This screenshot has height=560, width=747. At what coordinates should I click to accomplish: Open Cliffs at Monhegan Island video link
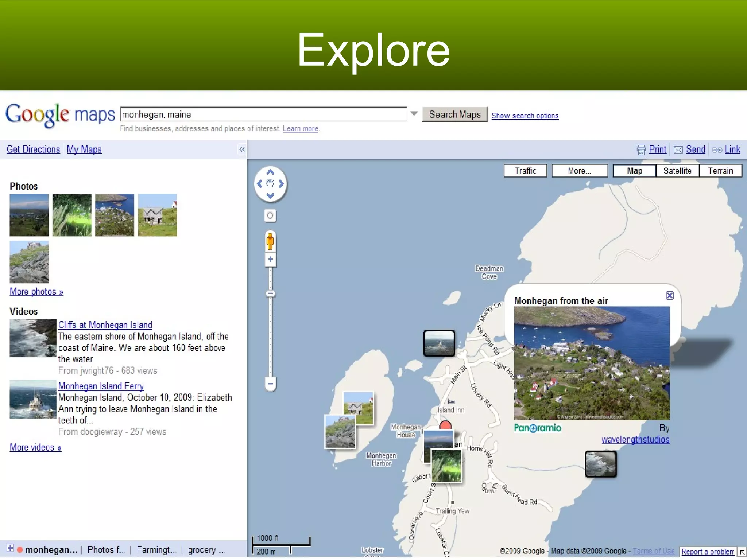(105, 325)
